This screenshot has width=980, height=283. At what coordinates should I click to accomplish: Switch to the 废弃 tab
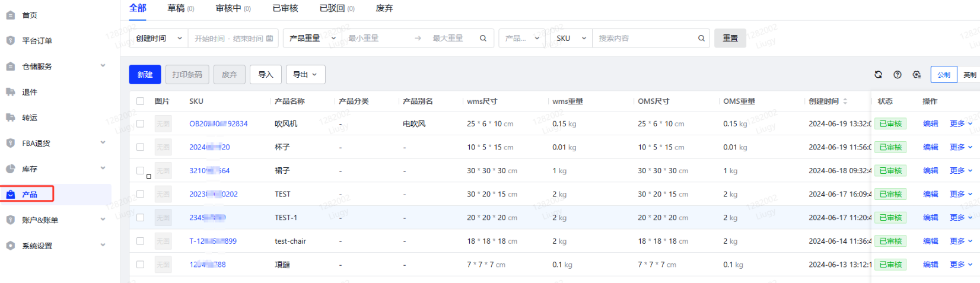coord(384,8)
